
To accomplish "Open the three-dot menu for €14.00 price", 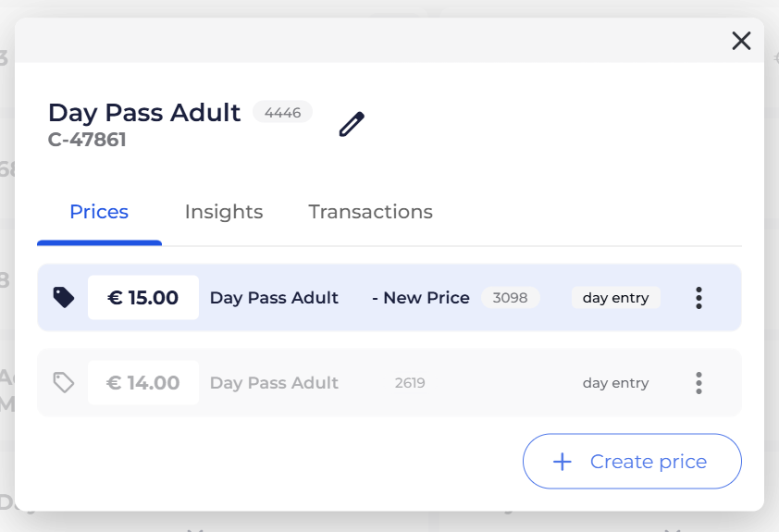I will click(x=699, y=383).
